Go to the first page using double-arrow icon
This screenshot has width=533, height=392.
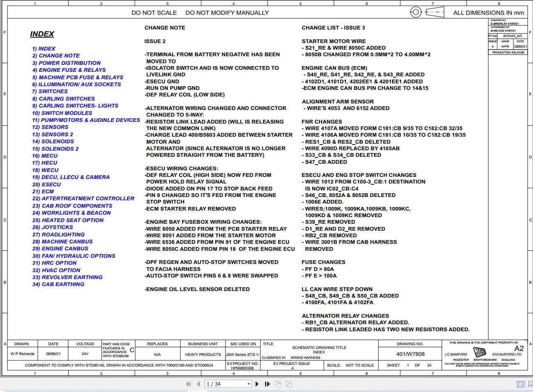coord(189,384)
